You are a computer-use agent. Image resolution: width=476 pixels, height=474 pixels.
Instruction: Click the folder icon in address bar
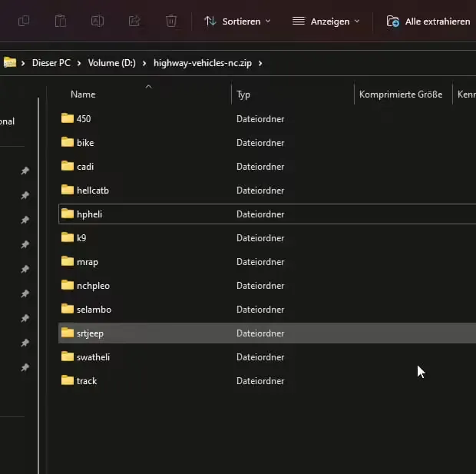10,62
